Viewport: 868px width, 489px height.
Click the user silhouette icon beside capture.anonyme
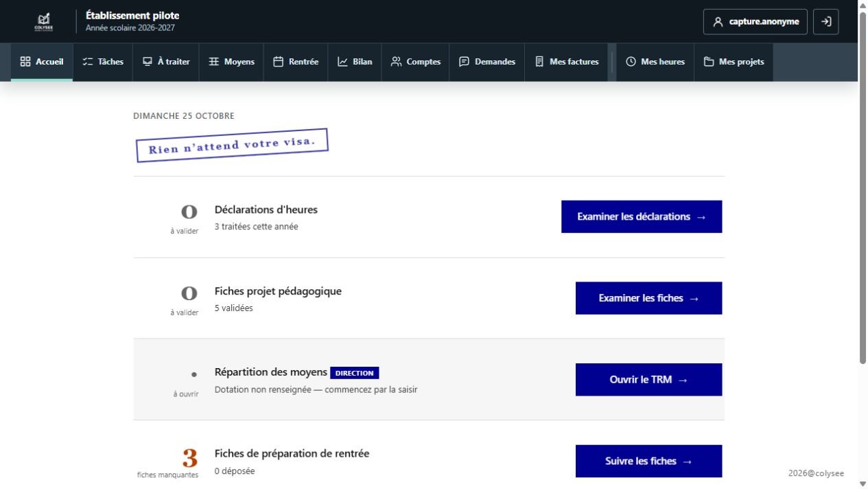pyautogui.click(x=718, y=22)
